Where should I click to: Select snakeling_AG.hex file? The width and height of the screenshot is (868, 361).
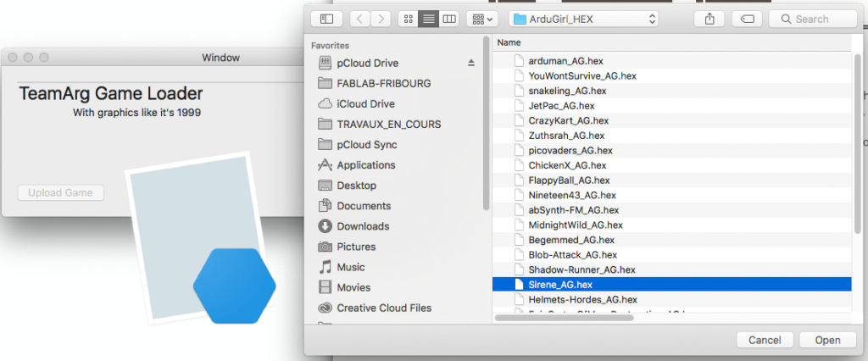[671, 91]
